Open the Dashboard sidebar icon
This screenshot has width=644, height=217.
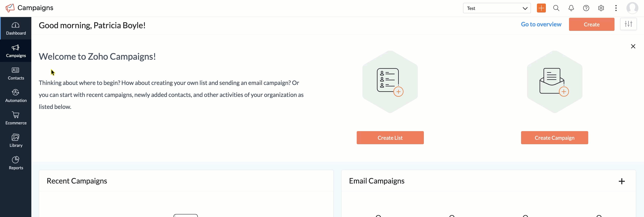pos(15,28)
